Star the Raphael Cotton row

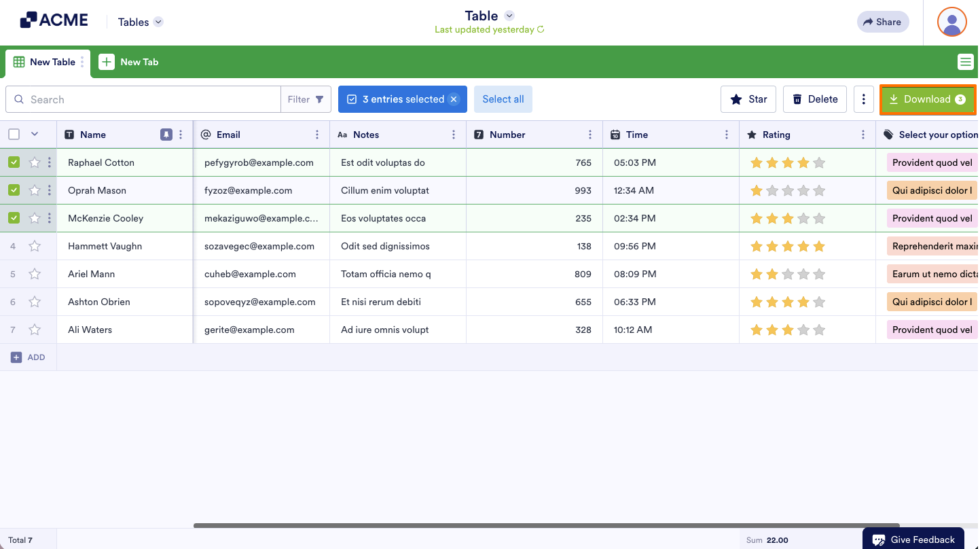[x=35, y=162]
